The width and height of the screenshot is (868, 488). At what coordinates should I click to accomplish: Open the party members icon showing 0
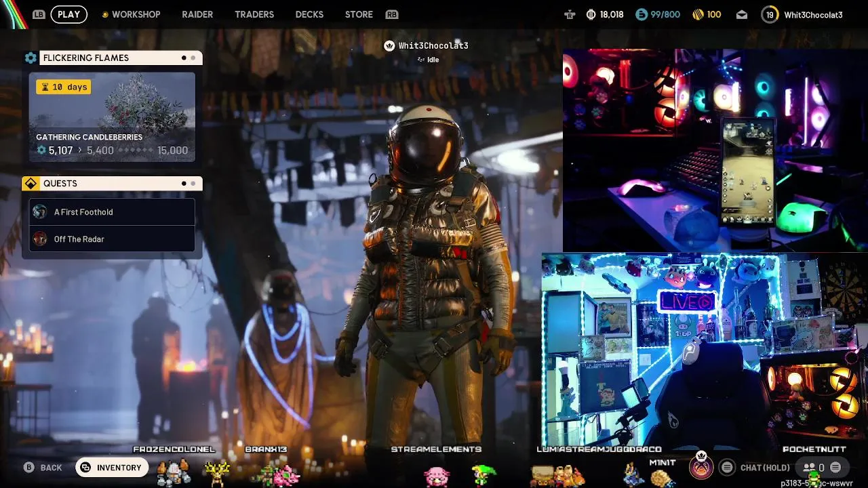tap(813, 467)
